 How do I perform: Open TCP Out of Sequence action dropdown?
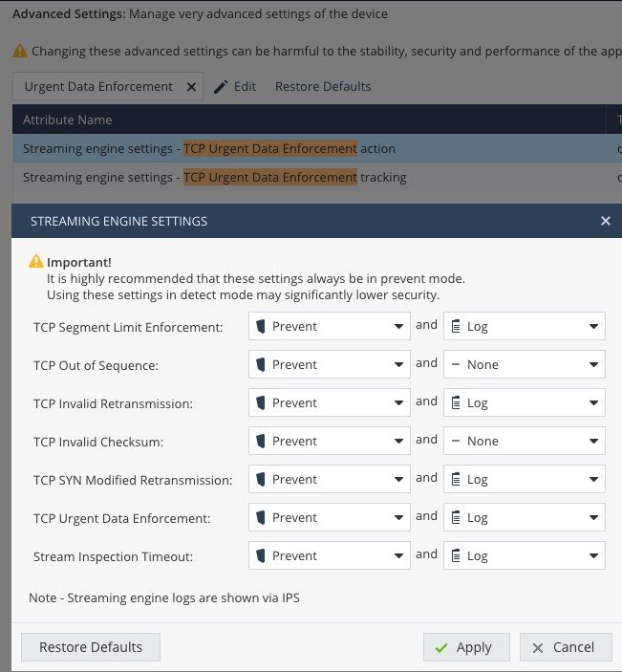click(x=330, y=364)
